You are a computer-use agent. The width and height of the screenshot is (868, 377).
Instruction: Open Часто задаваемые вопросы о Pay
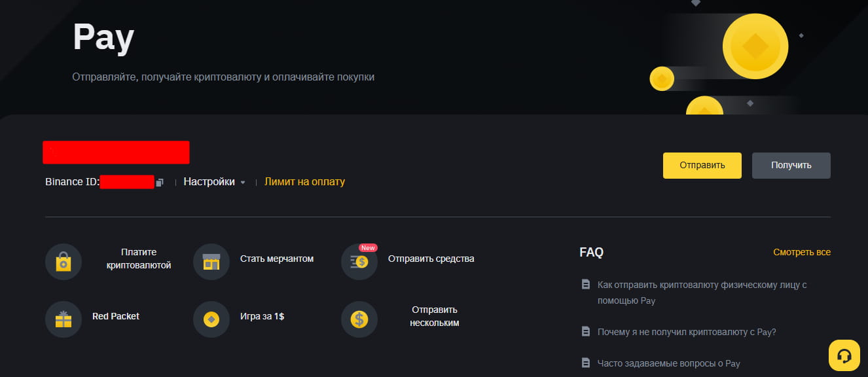click(x=669, y=363)
